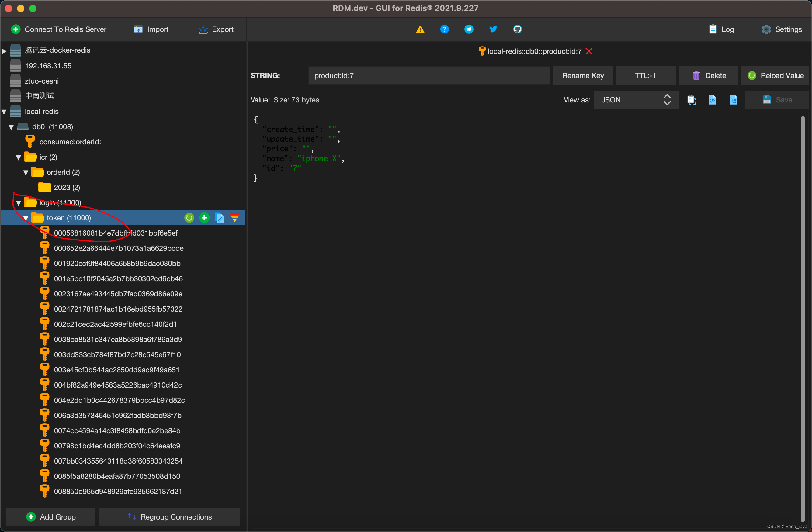
Task: Select key 0023167ae493445db7fad0369d86e09e
Action: coord(118,294)
